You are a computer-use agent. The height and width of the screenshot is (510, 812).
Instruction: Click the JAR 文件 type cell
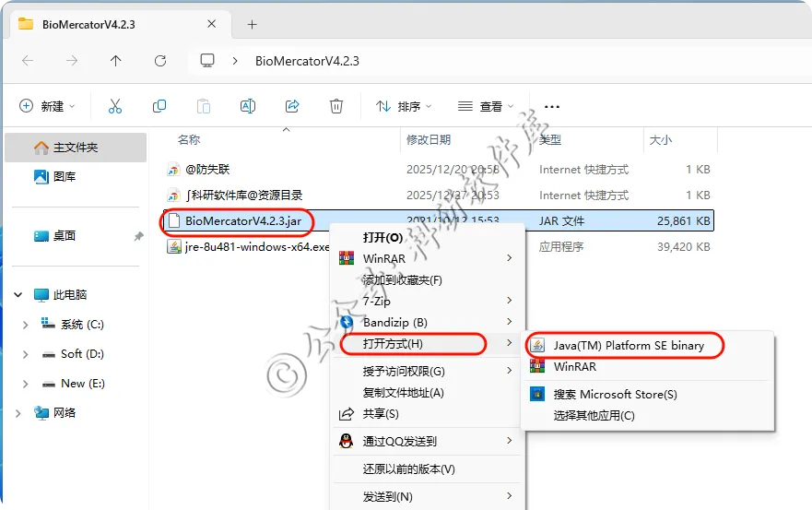pos(561,220)
